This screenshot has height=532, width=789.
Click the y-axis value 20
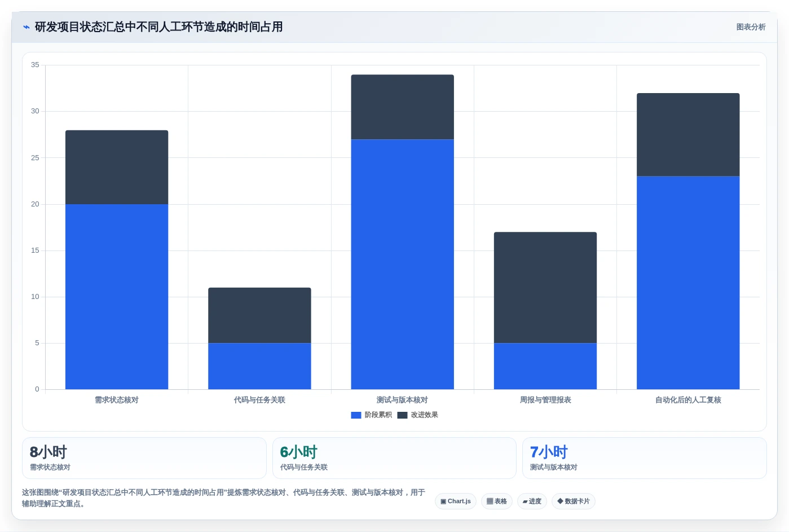35,204
